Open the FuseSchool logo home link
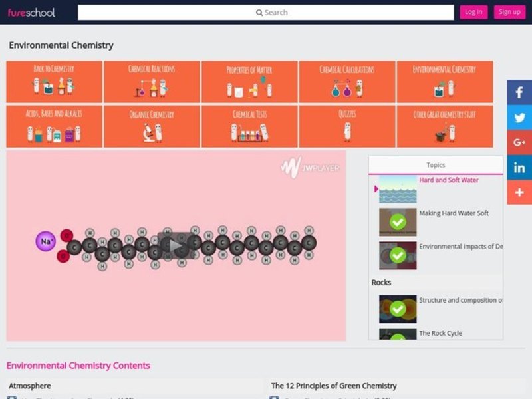This screenshot has height=399, width=532. point(31,12)
